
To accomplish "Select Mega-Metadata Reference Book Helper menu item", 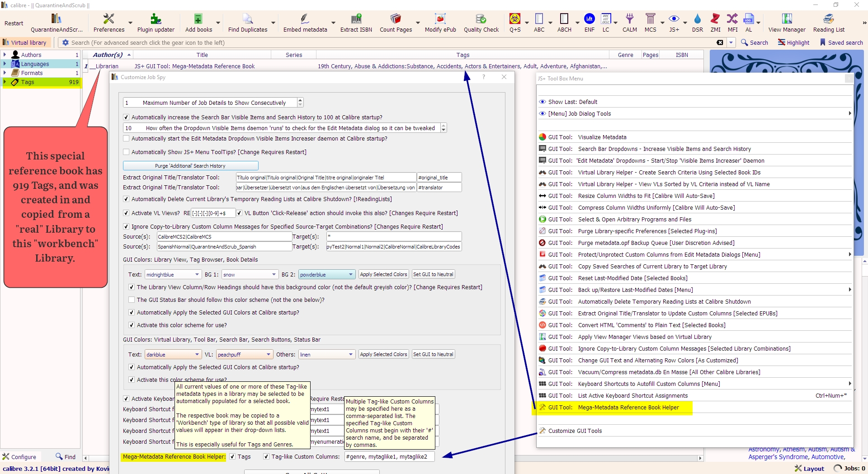I will 628,408.
